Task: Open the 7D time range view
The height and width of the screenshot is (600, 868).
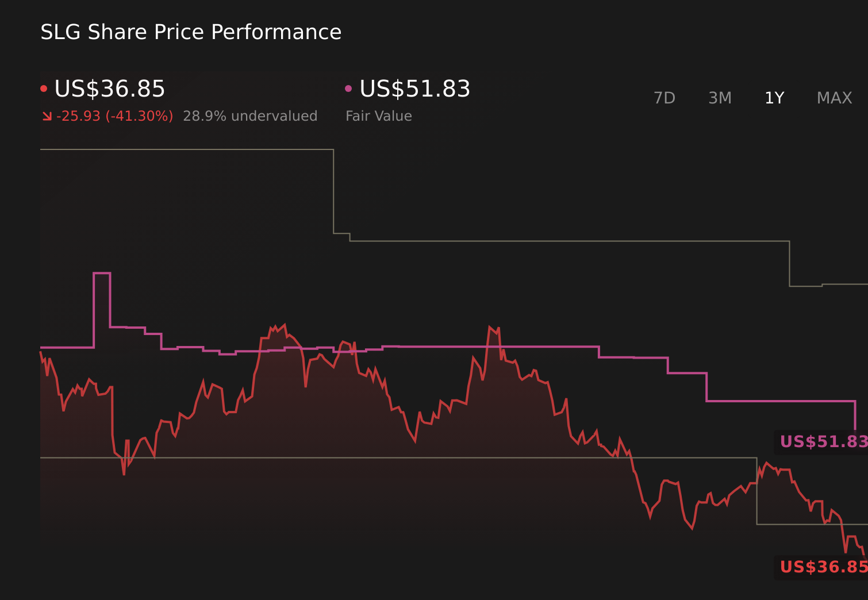Action: pos(665,98)
